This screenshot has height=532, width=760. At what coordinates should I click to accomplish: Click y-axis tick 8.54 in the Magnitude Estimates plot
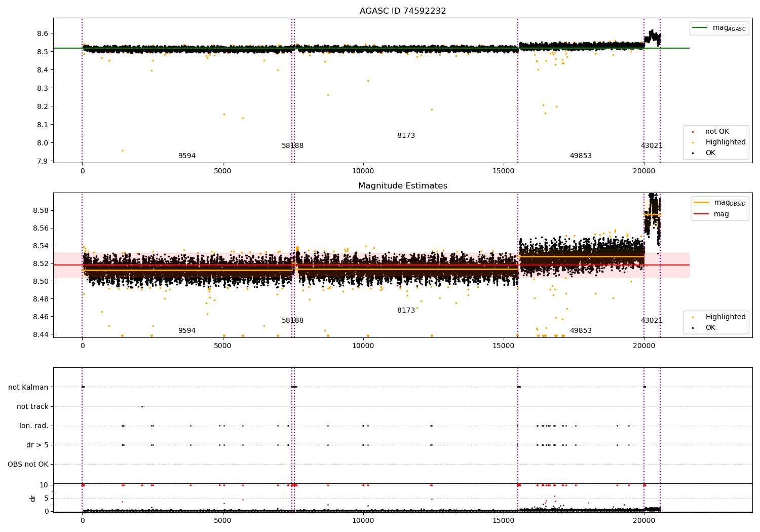pyautogui.click(x=40, y=246)
